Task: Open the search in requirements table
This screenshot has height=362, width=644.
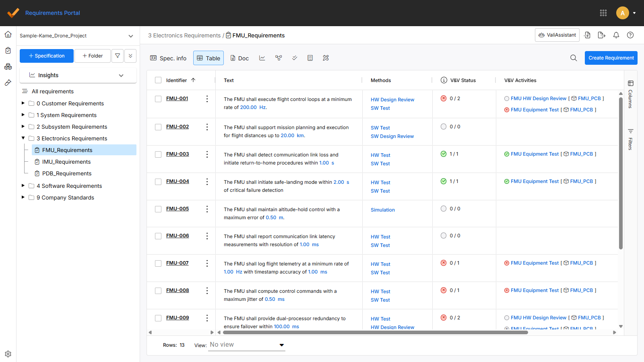Action: tap(573, 58)
